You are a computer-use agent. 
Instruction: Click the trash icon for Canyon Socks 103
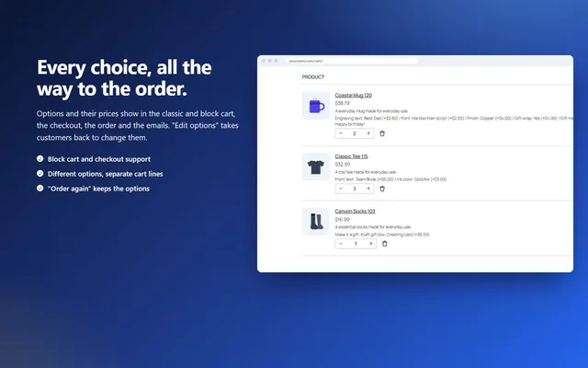(384, 244)
